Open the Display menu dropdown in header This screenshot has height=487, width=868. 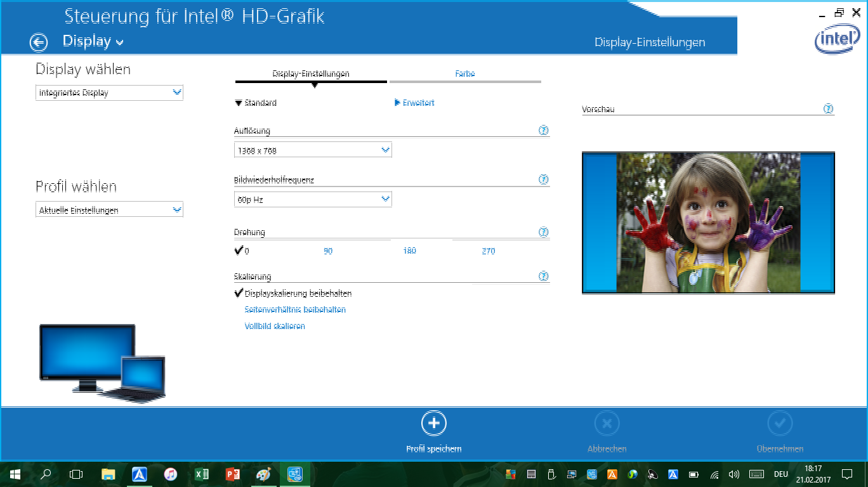[93, 41]
